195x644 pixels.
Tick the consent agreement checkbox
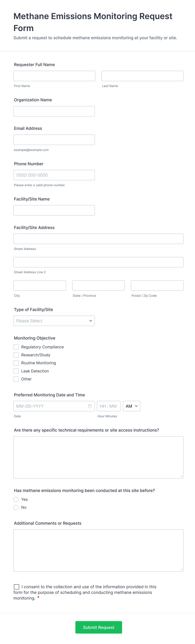pyautogui.click(x=17, y=587)
